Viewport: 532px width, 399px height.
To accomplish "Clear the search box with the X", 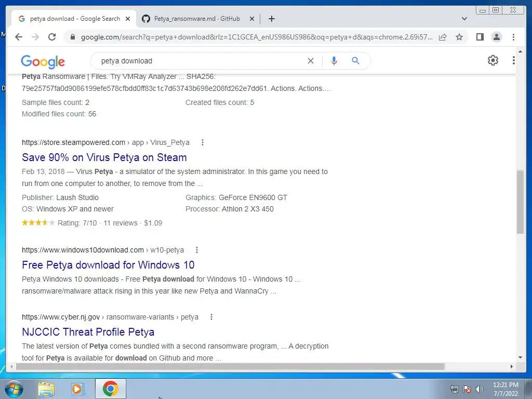I will coord(311,61).
